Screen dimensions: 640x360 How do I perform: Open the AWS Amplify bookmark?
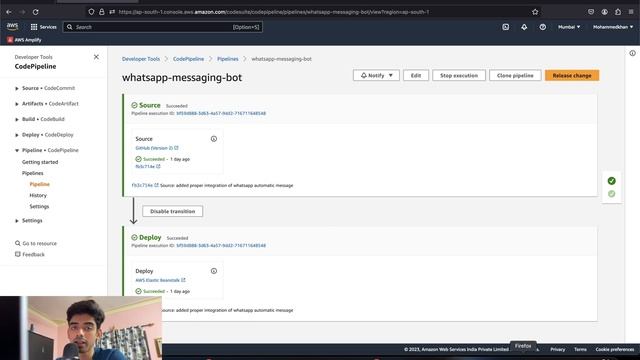pyautogui.click(x=24, y=40)
